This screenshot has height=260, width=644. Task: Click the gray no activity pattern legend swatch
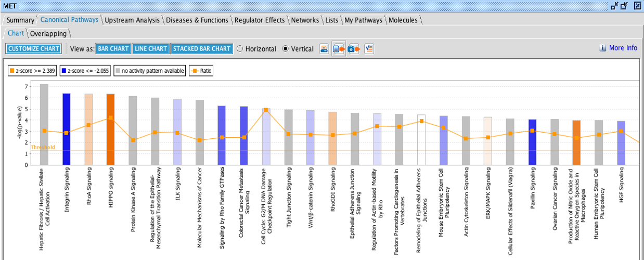coord(118,71)
